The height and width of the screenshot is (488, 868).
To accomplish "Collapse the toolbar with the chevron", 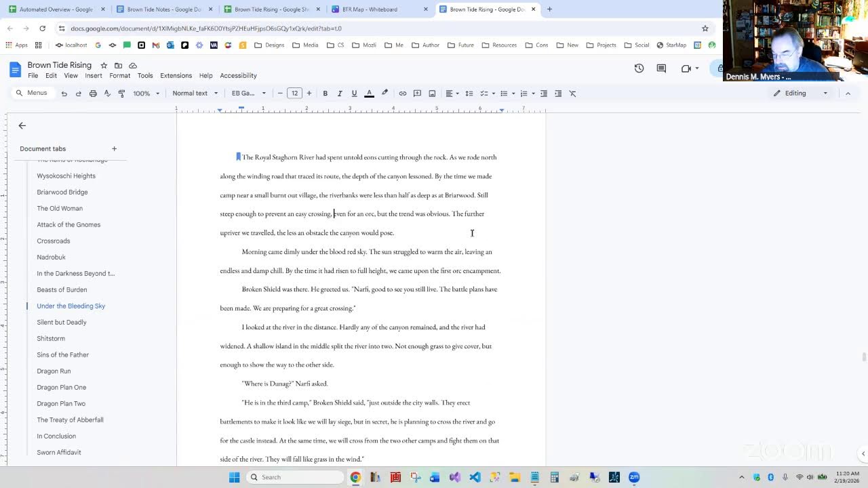I will [848, 94].
